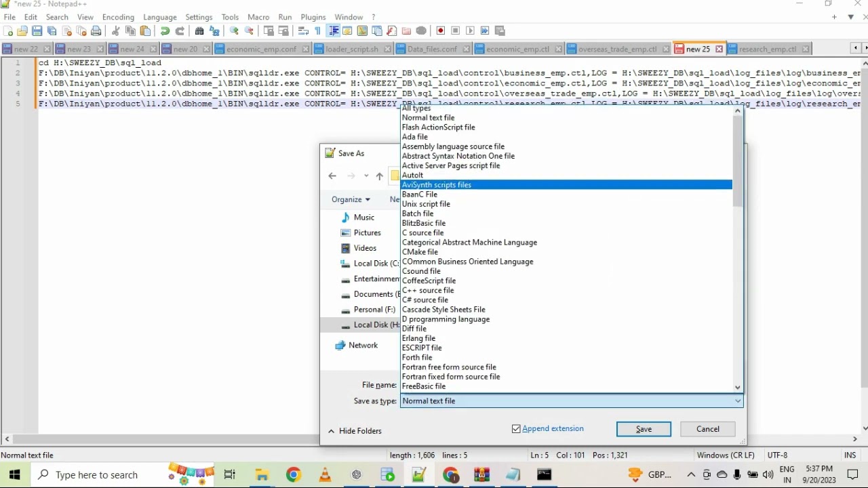This screenshot has height=488, width=868.
Task: Click the Print toolbar icon
Action: click(x=96, y=30)
